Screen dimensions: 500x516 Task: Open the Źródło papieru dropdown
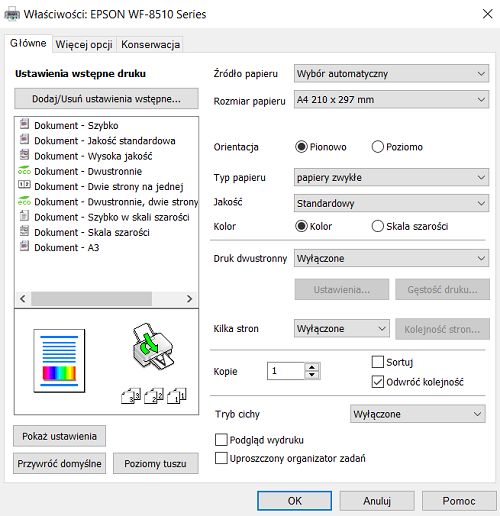click(x=391, y=74)
